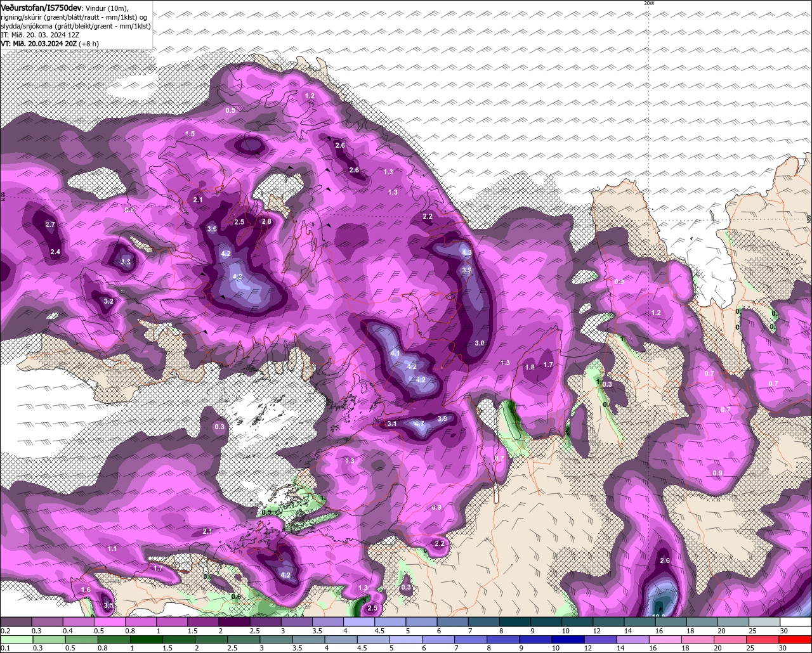Pick the dark purple 2 mm snow swatch

click(235, 622)
